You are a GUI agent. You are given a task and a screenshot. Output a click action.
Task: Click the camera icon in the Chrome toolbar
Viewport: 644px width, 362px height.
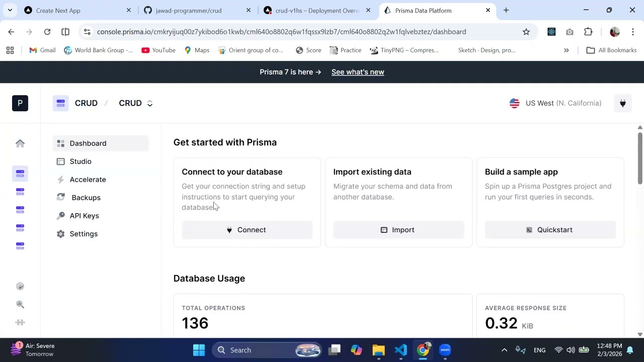(570, 32)
